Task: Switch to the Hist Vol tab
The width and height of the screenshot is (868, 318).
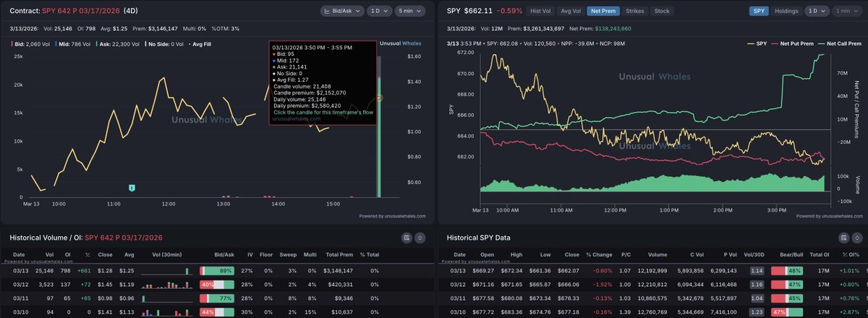Action: pos(540,11)
